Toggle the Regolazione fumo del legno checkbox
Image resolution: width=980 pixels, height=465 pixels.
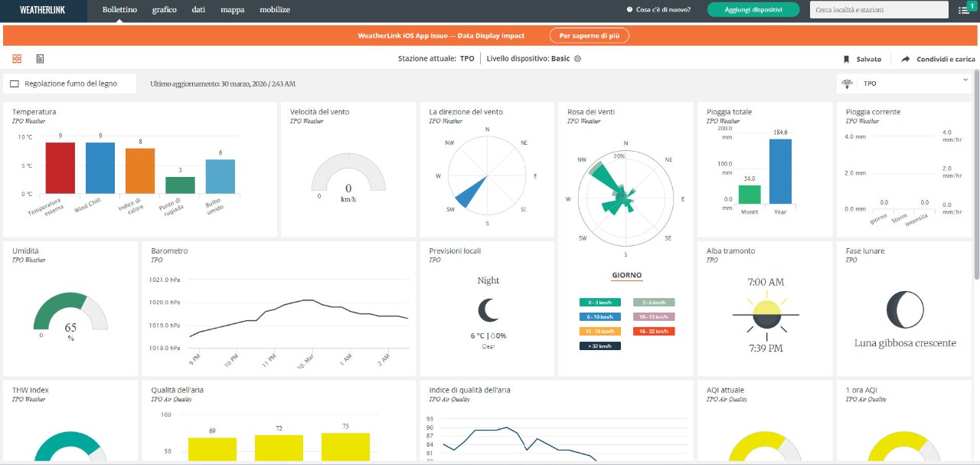(x=15, y=84)
